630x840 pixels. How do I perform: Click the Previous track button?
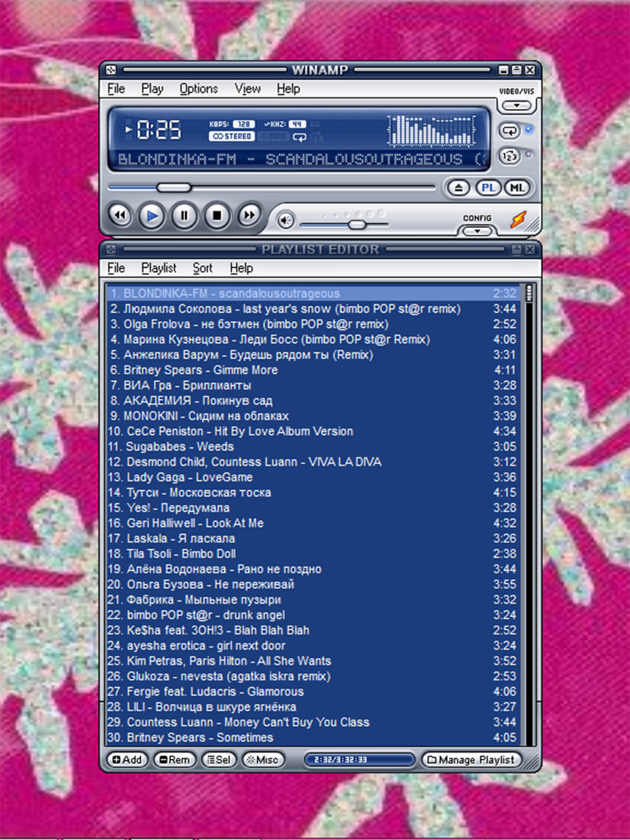[x=120, y=216]
